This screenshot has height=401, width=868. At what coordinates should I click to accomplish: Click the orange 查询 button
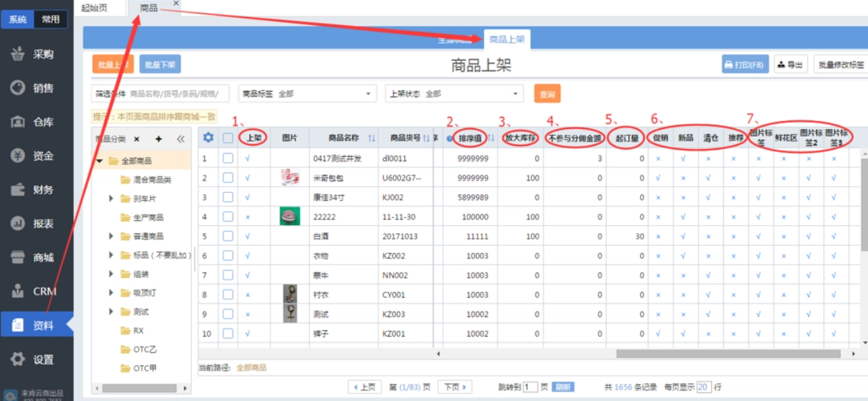[x=547, y=94]
